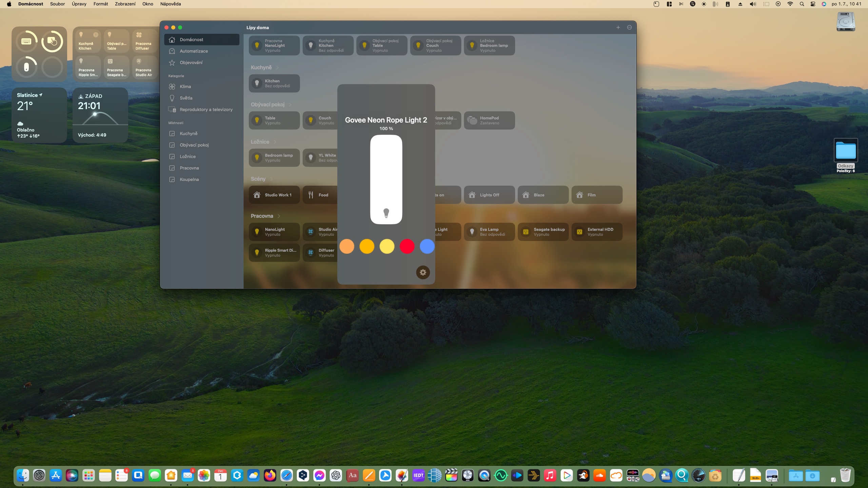Open Reproduktory a televizory category

pos(206,109)
